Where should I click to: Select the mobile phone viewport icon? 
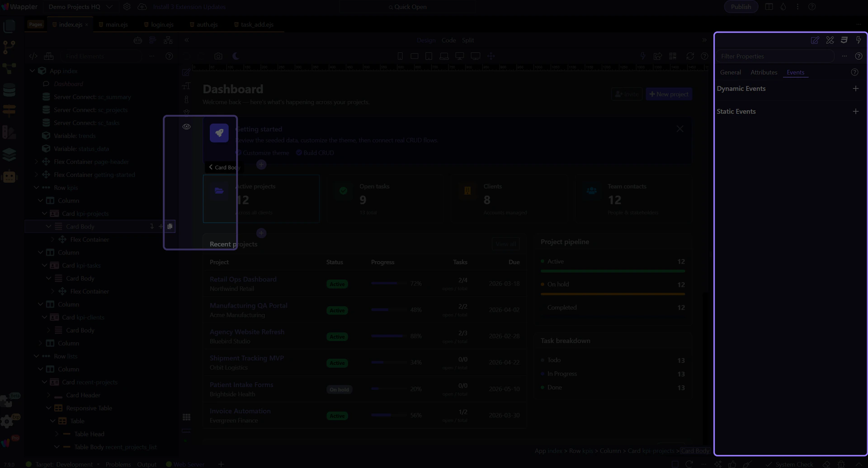(x=400, y=57)
